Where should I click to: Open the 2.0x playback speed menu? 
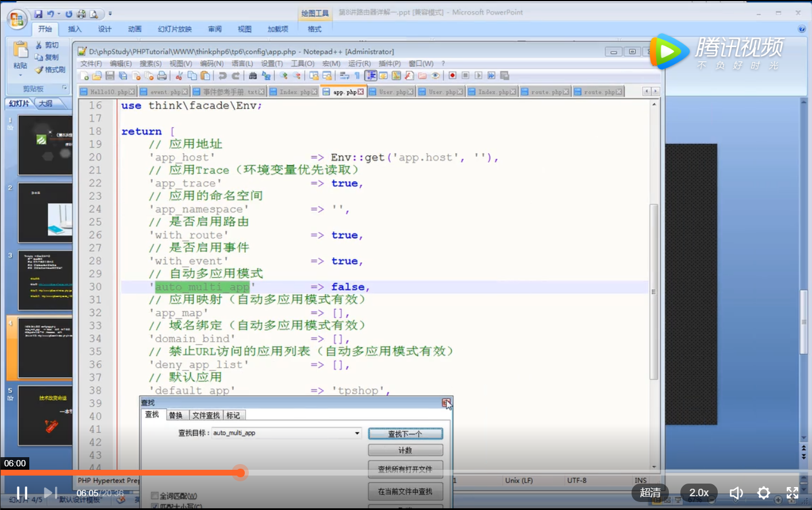pos(699,493)
